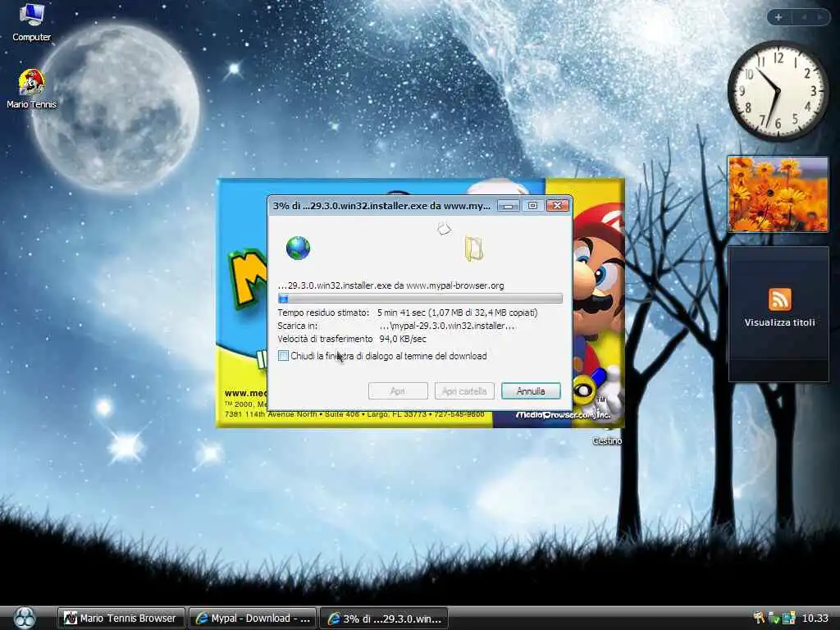The width and height of the screenshot is (840, 630).
Task: Add a gadget with the plus button
Action: click(778, 17)
